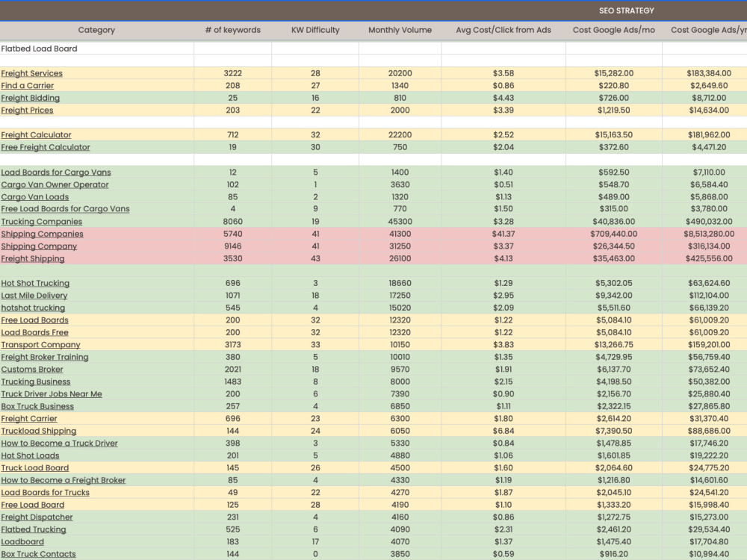Open the Free Load Boards link

click(x=34, y=320)
